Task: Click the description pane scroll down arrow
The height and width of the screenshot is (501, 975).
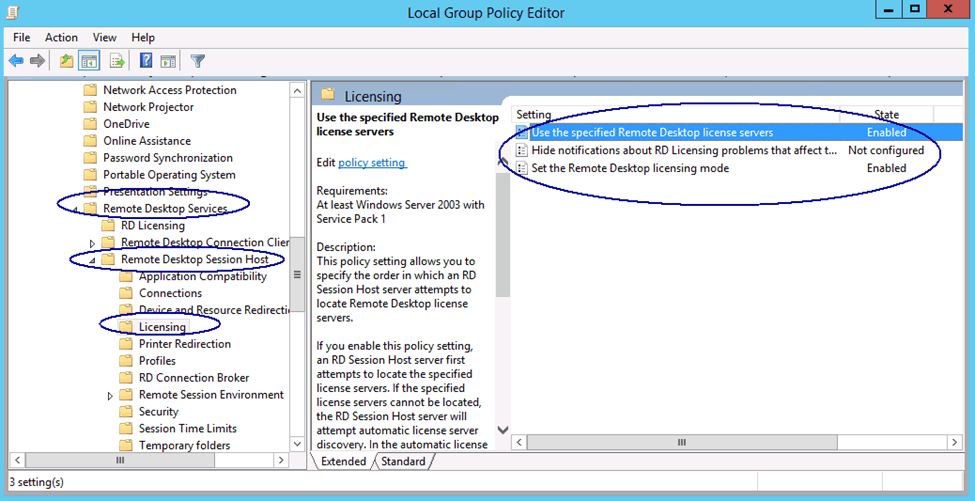Action: 503,430
